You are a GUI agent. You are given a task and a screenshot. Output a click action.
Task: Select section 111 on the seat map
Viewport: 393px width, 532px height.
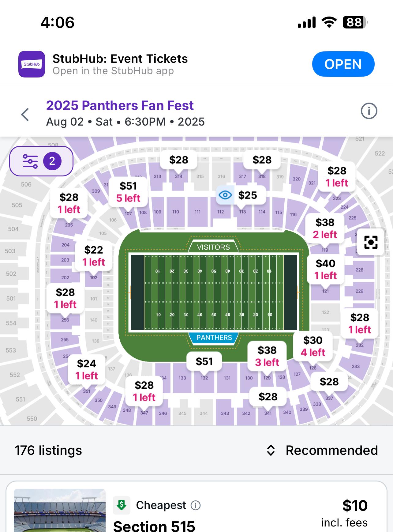[197, 212]
